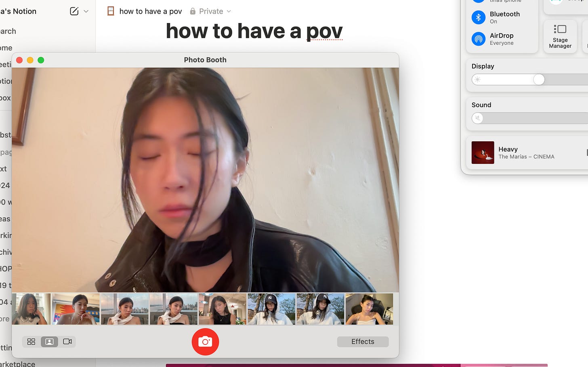The width and height of the screenshot is (588, 367).
Task: Click the lock icon next to Private
Action: click(x=193, y=11)
